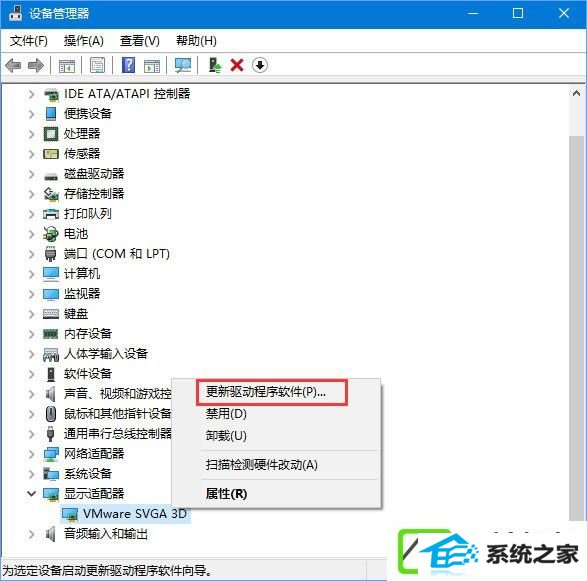Click the show/hide console tree icon
Screen dimensions: 587x581
pyautogui.click(x=67, y=66)
